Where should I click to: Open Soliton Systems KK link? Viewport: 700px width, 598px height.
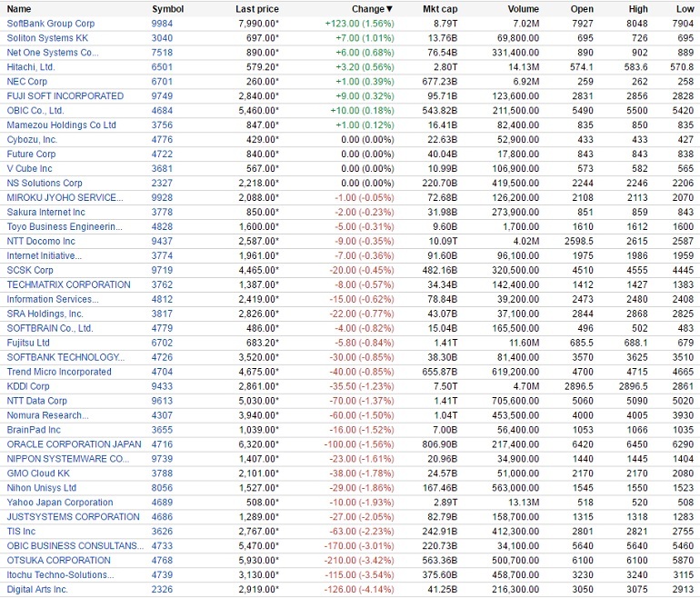pos(47,38)
